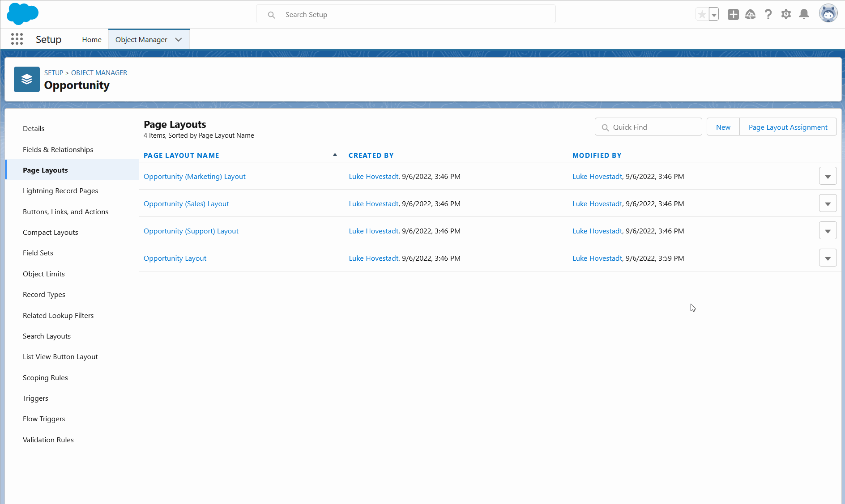
Task: Open Related Lookup Filters
Action: (x=58, y=316)
